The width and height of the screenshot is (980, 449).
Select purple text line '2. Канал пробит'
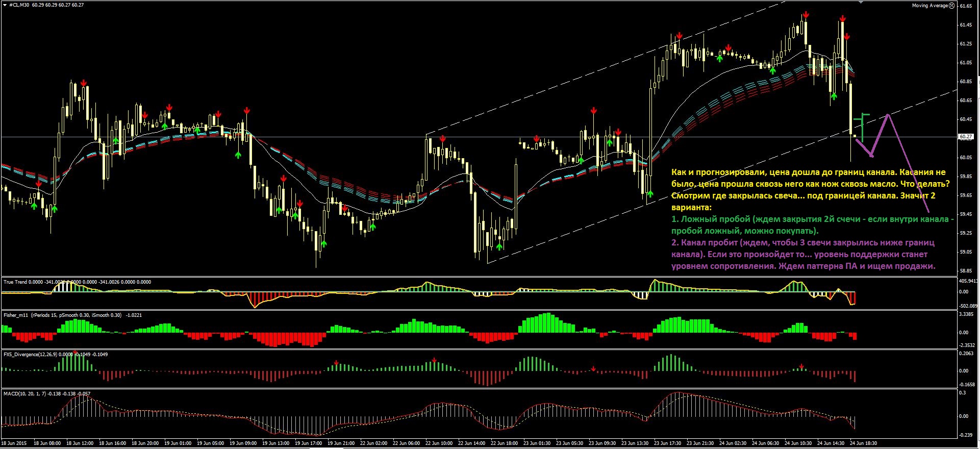pos(803,242)
